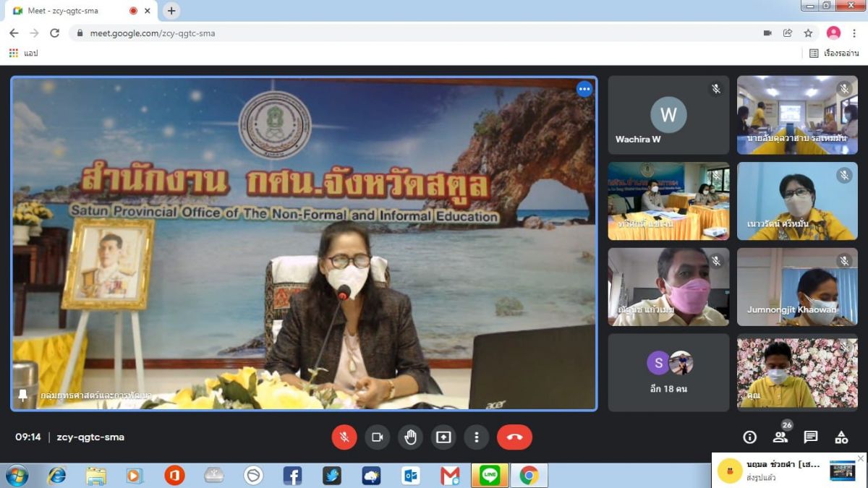The width and height of the screenshot is (868, 488).
Task: Toggle the camera off
Action: (377, 437)
